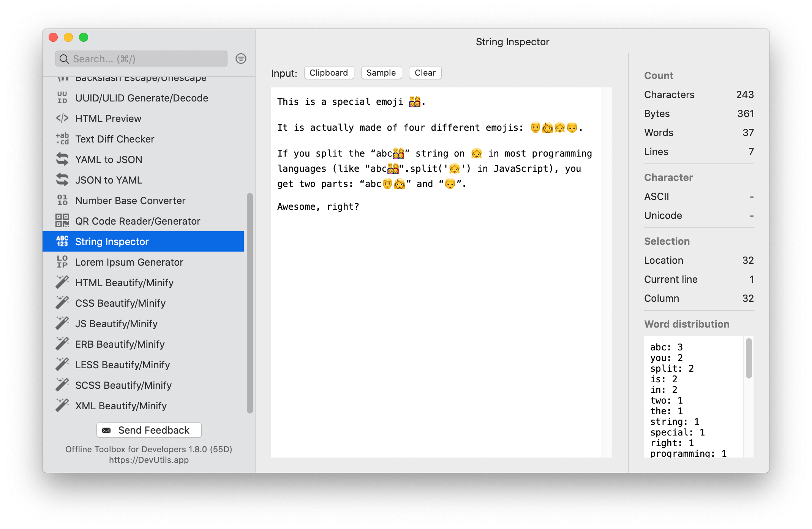This screenshot has height=529, width=812.
Task: Paste input using the Clipboard button
Action: [329, 73]
